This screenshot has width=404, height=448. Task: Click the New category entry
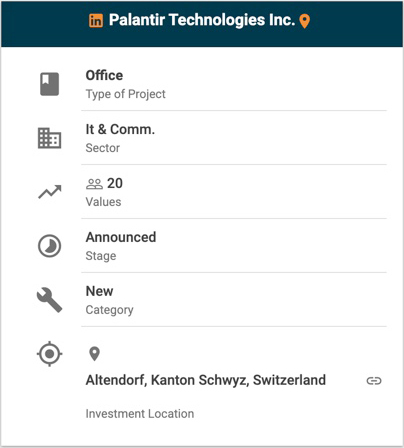click(99, 291)
